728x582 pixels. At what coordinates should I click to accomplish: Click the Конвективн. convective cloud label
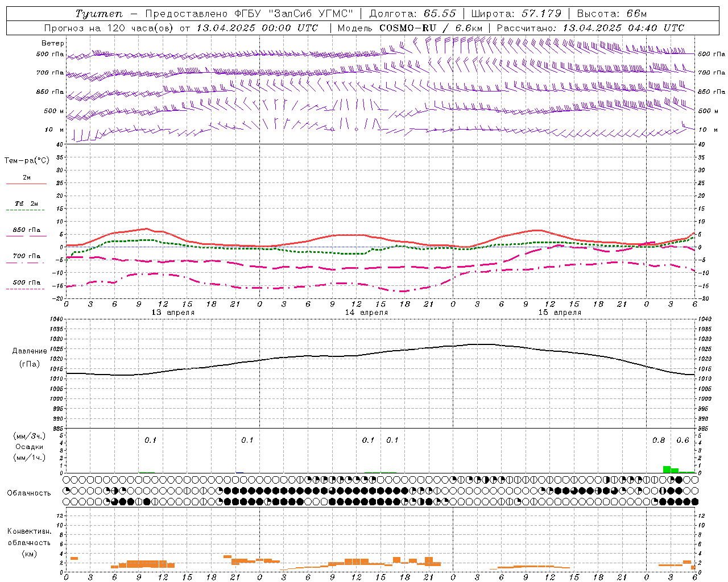click(x=30, y=531)
